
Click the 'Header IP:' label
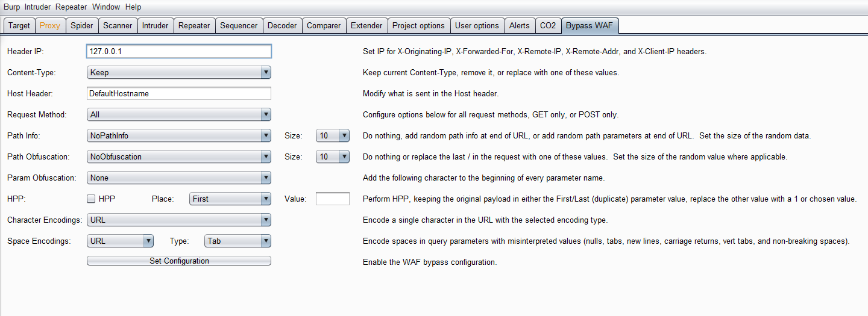point(26,51)
